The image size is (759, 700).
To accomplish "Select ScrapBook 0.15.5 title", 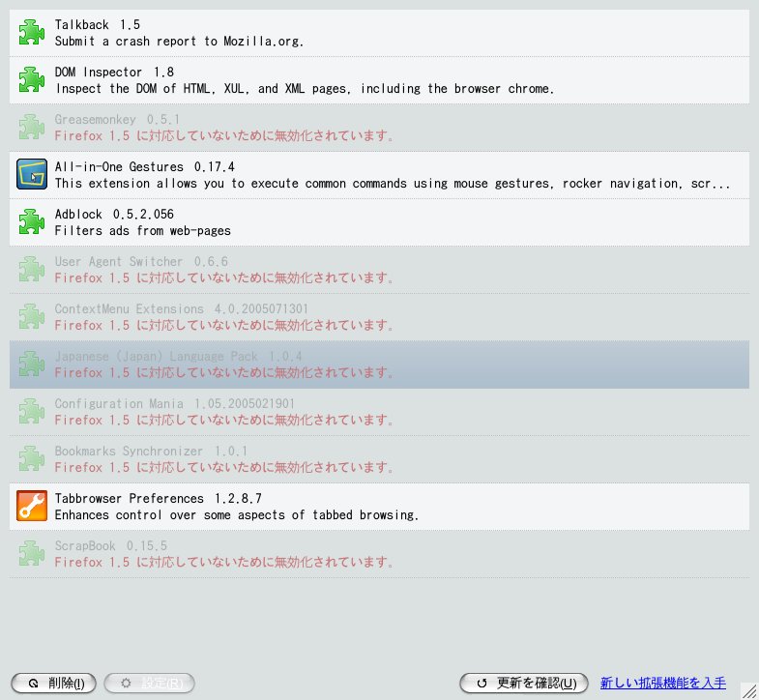I will 111,546.
